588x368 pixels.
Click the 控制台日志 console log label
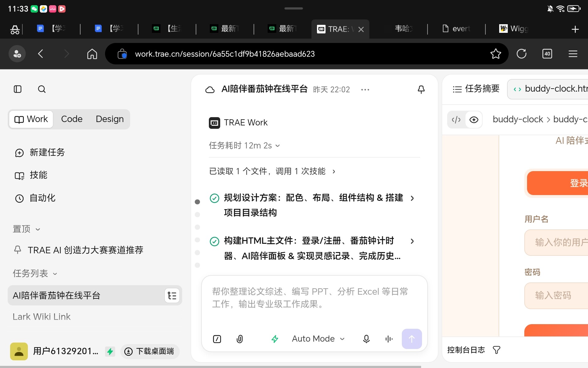click(x=466, y=350)
